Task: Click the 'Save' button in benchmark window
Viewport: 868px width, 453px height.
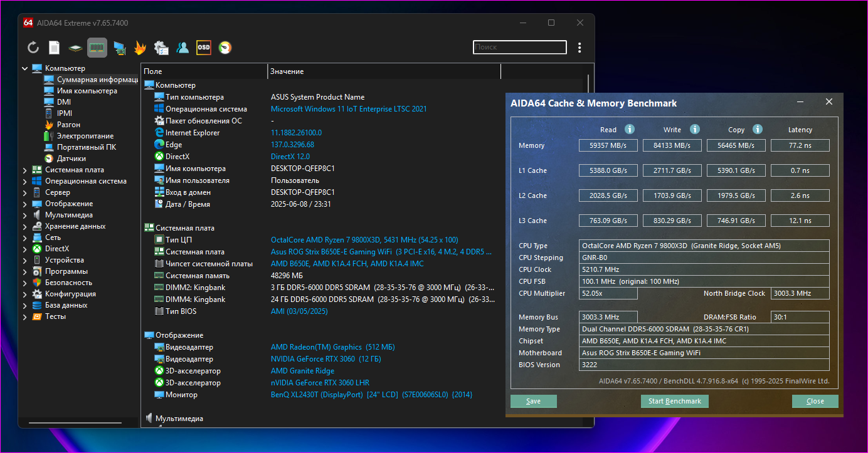Action: tap(533, 401)
